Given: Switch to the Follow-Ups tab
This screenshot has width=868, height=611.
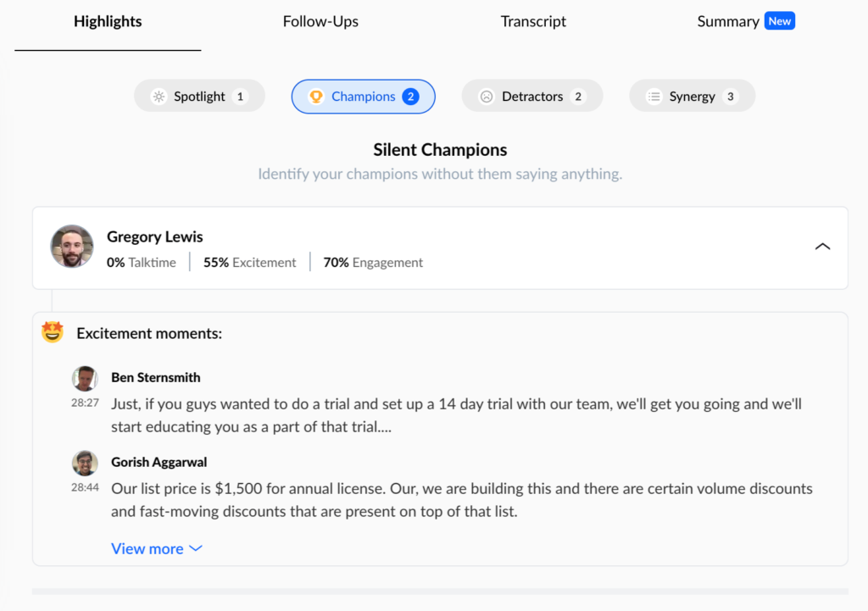Looking at the screenshot, I should click(320, 21).
